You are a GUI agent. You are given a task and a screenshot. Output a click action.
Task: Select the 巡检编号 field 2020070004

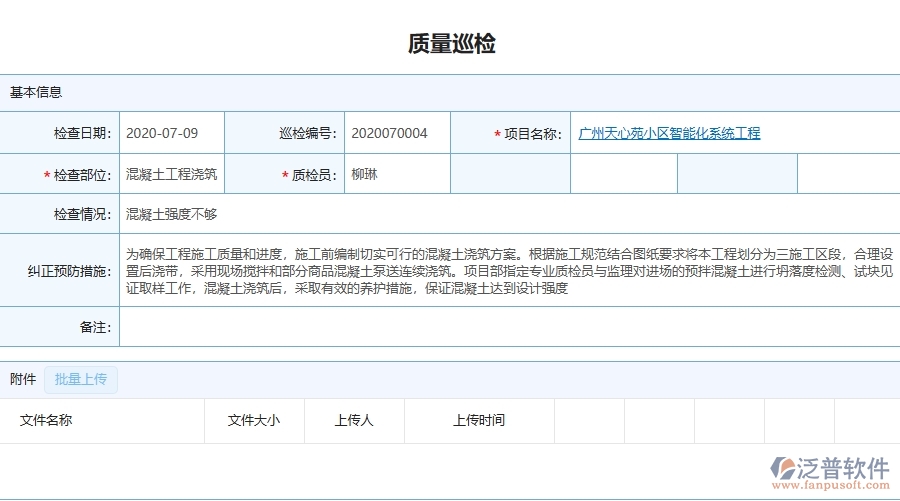click(397, 133)
